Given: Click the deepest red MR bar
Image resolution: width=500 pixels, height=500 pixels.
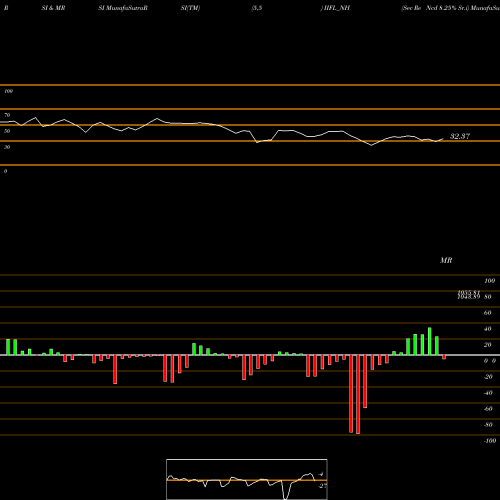Looking at the screenshot, I should click(x=358, y=394).
